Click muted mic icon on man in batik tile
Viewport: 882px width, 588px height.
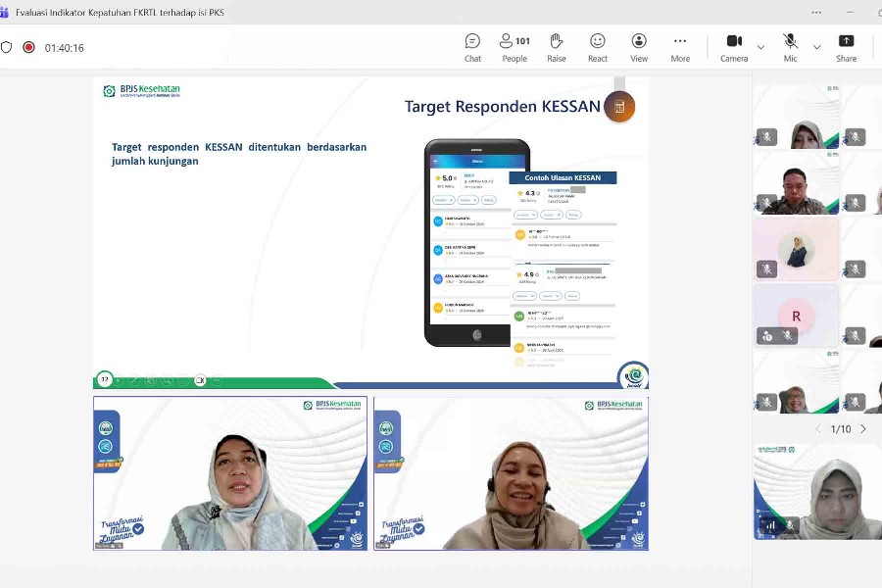(x=766, y=203)
